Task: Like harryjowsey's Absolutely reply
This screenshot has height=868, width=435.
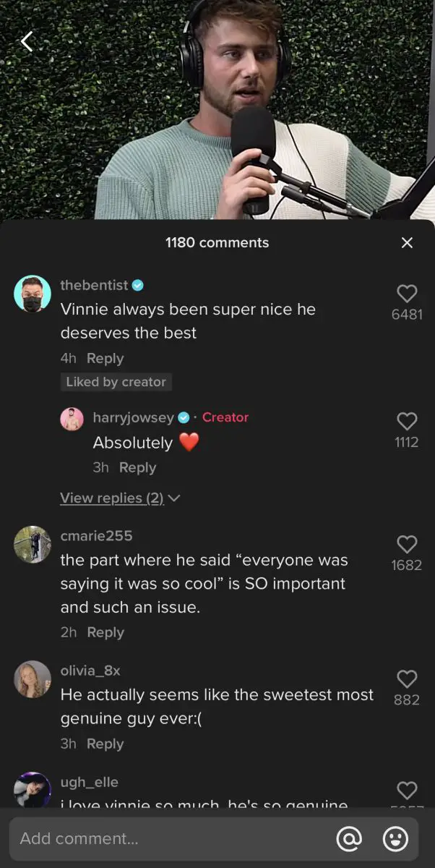Action: [x=407, y=421]
